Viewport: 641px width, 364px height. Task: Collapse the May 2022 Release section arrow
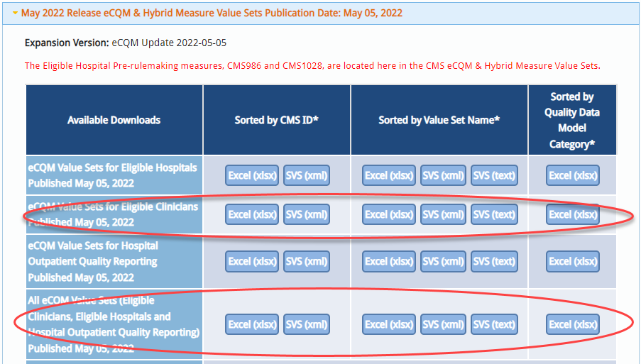(x=15, y=13)
